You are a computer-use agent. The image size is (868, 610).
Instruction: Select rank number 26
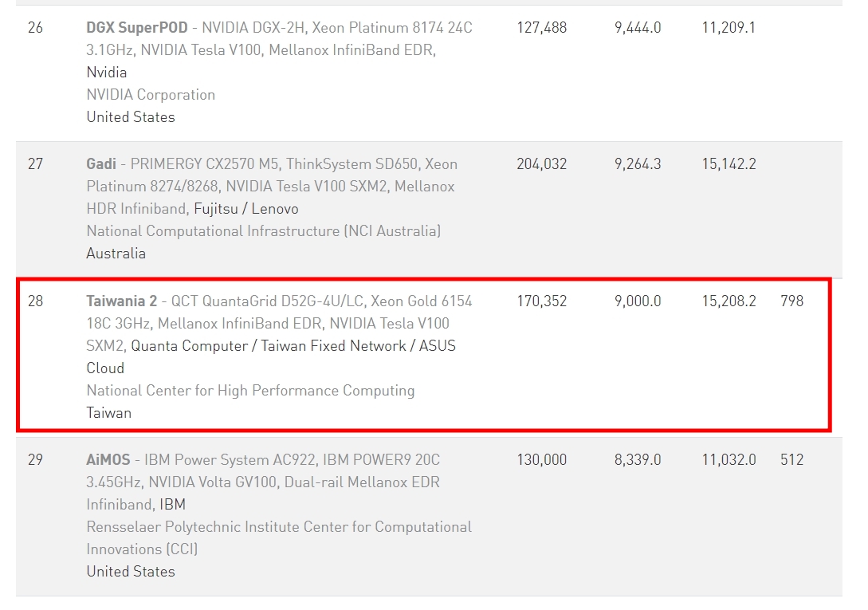tap(35, 28)
